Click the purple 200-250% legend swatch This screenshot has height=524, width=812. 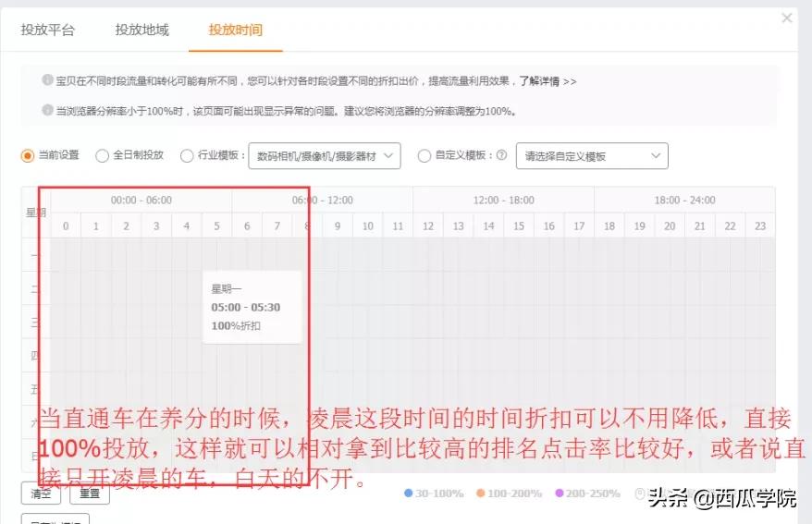tap(560, 493)
